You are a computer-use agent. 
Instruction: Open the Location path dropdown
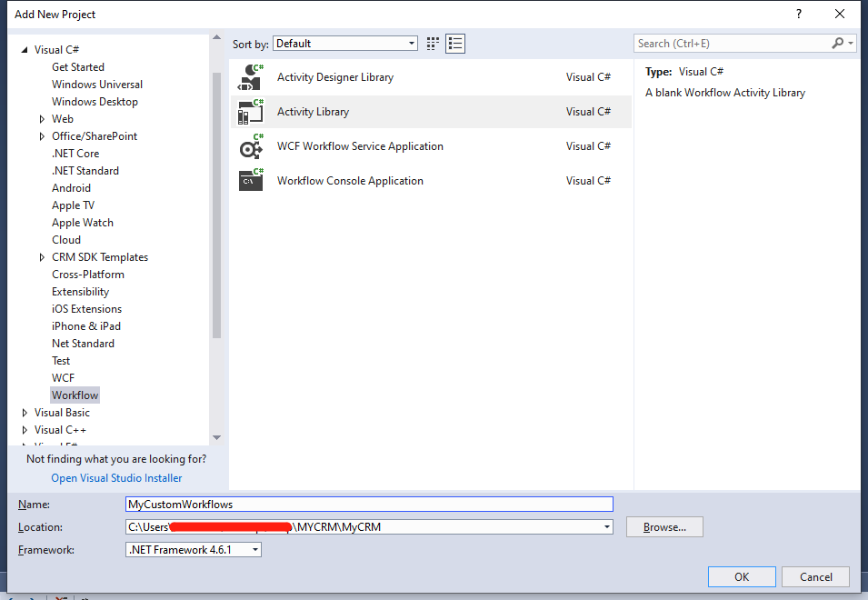(607, 527)
